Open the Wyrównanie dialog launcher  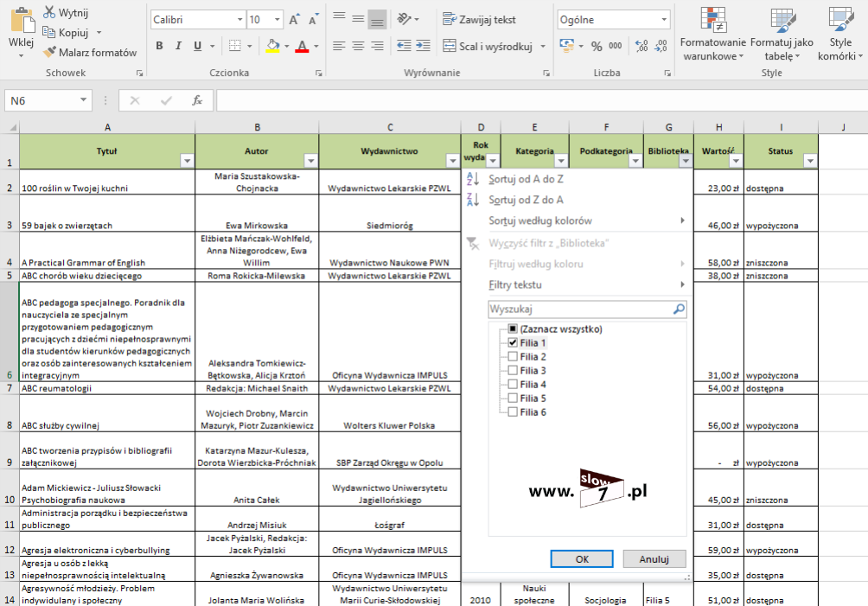(x=546, y=73)
